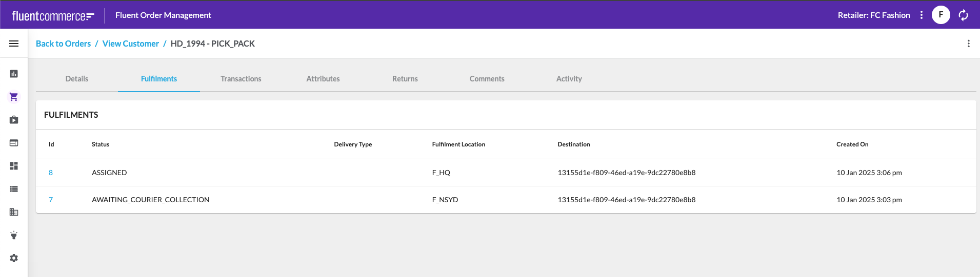The height and width of the screenshot is (277, 980).
Task: Open the dashboard tiles icon in sidebar
Action: (14, 166)
